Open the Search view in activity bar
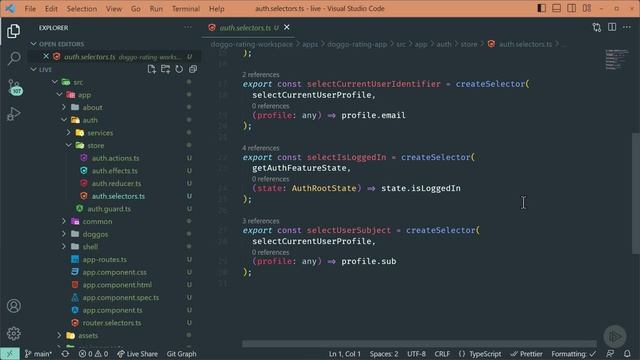This screenshot has height=360, width=640. pos(14,58)
